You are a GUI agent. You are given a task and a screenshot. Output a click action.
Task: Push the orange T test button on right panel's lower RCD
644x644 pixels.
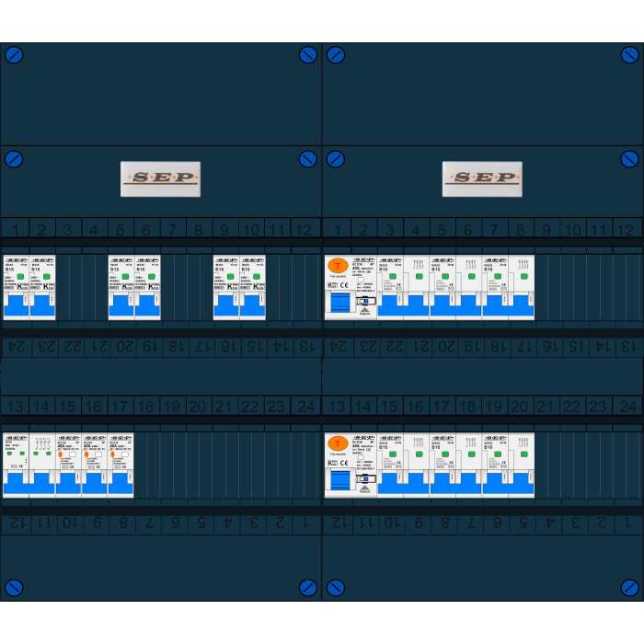(x=338, y=443)
